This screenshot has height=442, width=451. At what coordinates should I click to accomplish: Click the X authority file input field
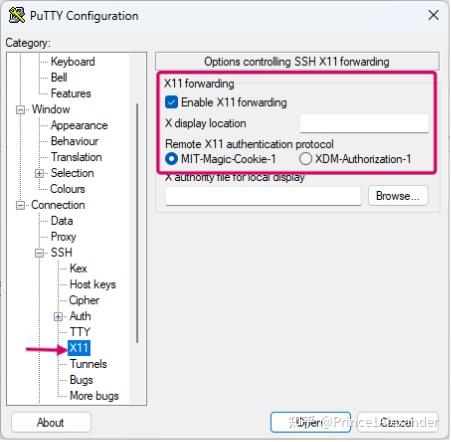coord(263,196)
